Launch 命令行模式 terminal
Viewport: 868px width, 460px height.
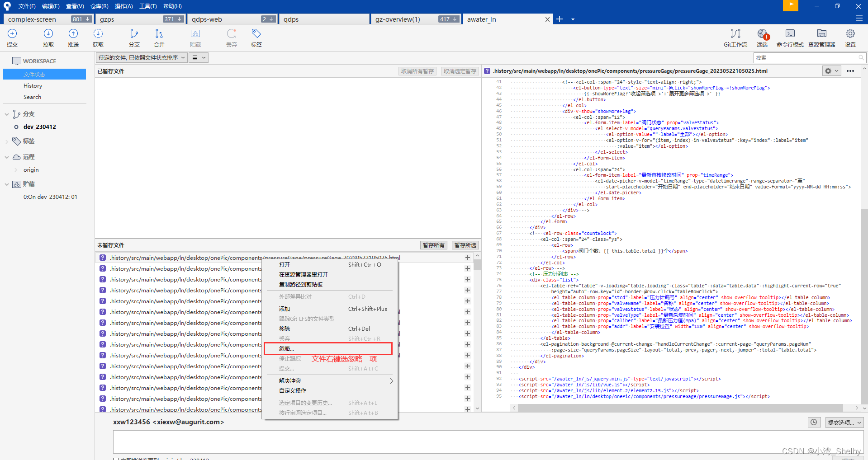tap(790, 38)
